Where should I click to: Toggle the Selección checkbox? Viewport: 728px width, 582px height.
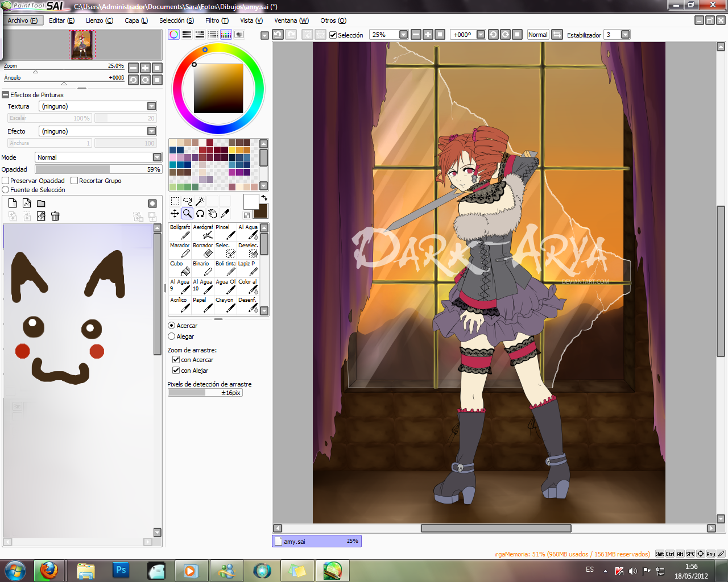coord(333,35)
